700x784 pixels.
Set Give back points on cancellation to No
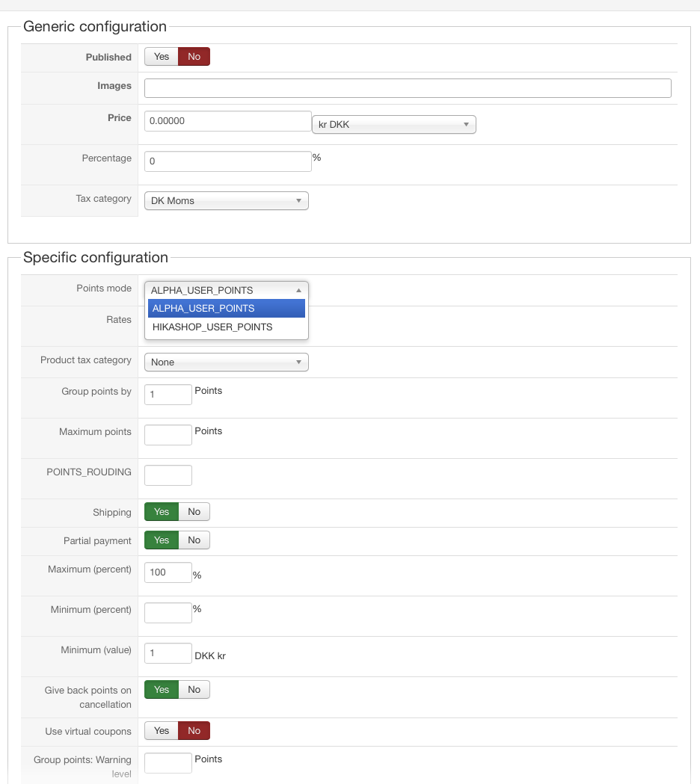coord(194,690)
